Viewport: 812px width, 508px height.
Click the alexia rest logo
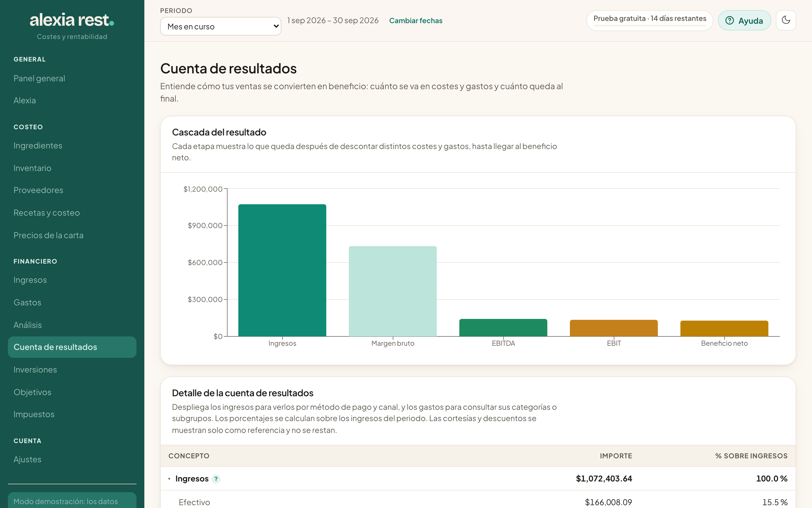72,20
